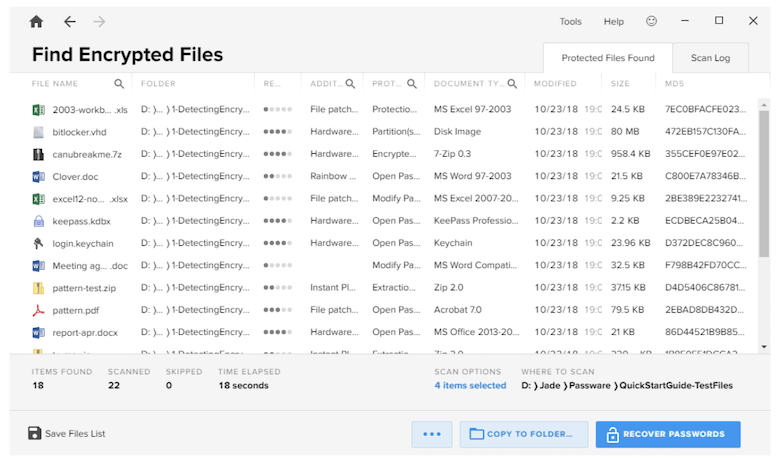The image size is (780, 464).
Task: Sort by the Size column header
Action: pyautogui.click(x=620, y=84)
